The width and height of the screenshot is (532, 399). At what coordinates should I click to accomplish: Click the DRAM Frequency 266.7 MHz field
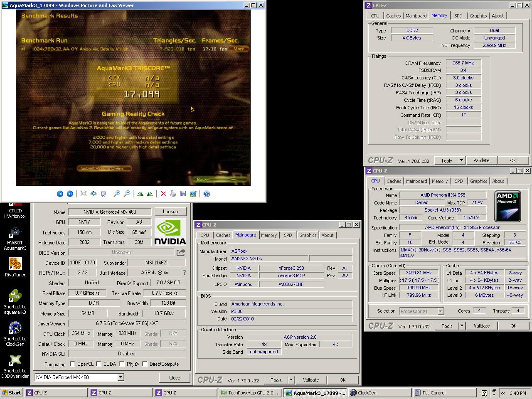coord(463,63)
